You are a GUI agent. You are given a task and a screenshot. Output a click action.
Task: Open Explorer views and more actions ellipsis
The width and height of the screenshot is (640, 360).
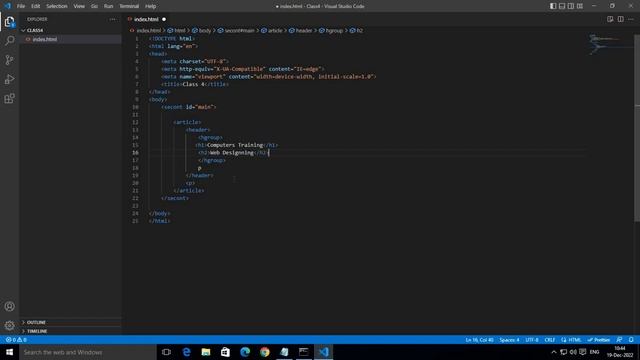pos(112,19)
